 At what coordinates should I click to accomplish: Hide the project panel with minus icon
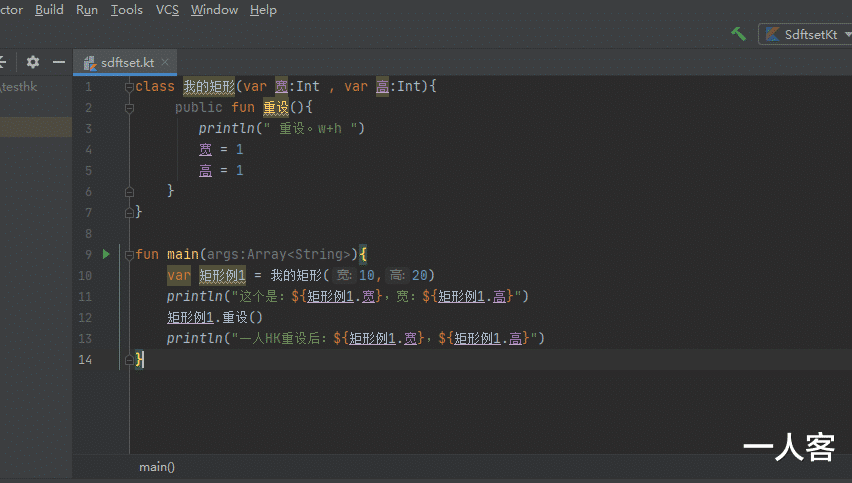[59, 62]
